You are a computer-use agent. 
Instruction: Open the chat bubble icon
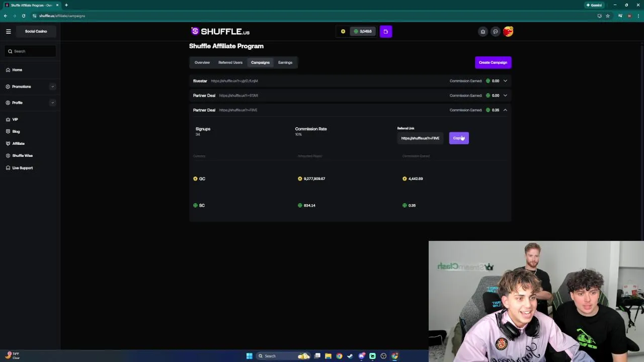[496, 31]
